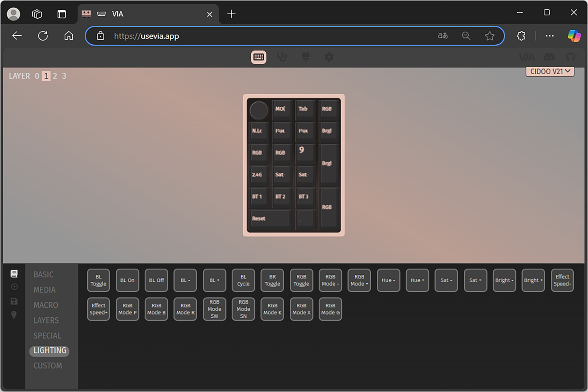588x392 pixels.
Task: Open the Key Tester stethoscope icon
Action: click(x=282, y=57)
